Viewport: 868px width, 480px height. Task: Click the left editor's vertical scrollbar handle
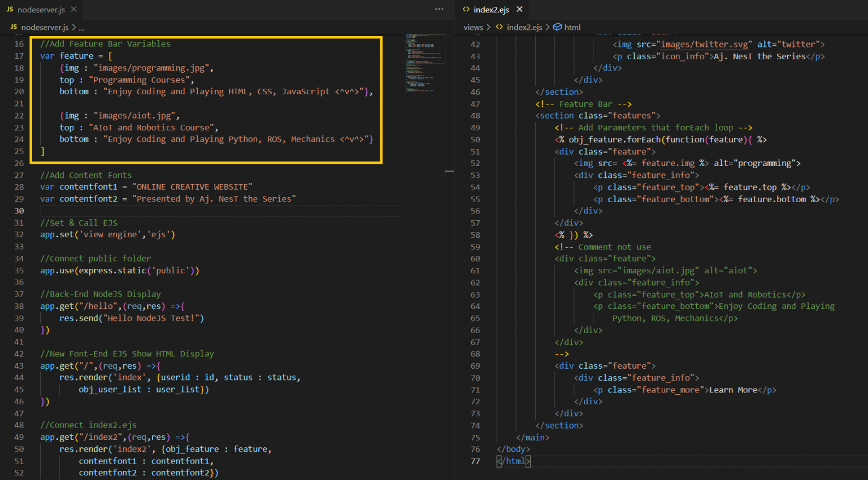click(449, 171)
